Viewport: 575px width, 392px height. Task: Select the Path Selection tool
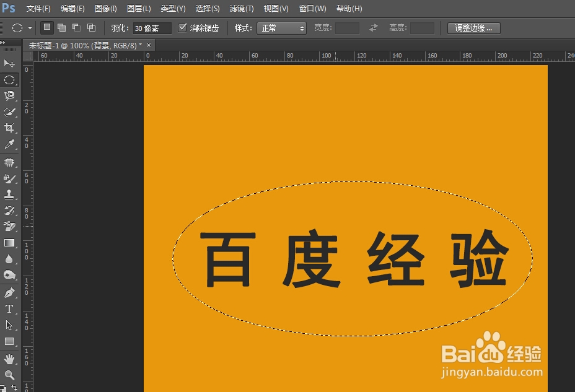pyautogui.click(x=9, y=325)
